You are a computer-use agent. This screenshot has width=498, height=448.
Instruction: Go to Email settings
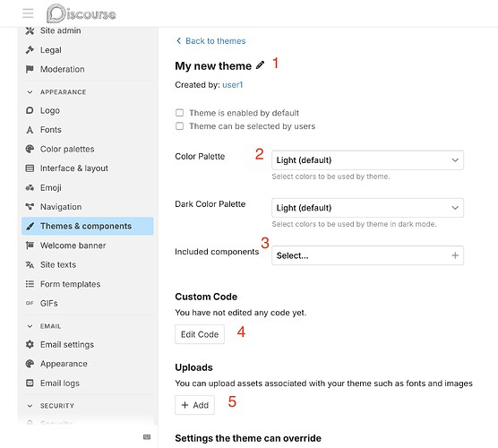click(67, 344)
